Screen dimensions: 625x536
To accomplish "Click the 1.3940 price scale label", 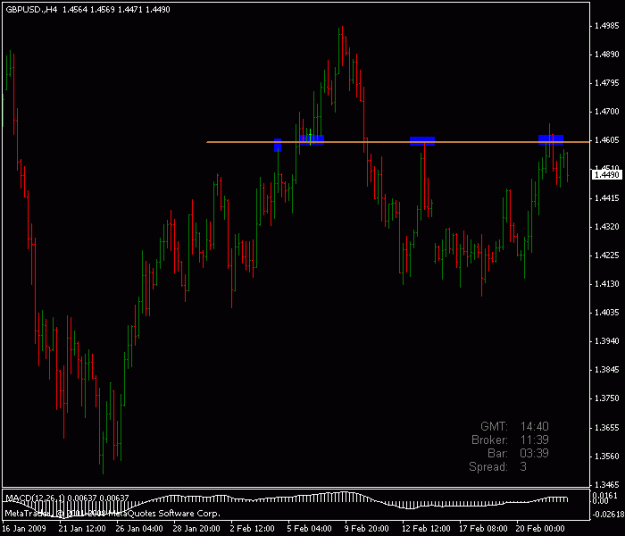I will tap(607, 342).
